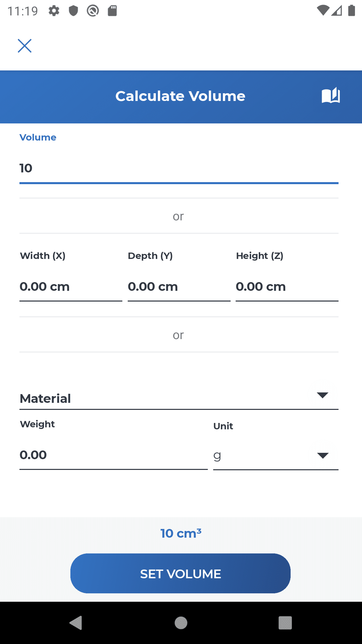The image size is (362, 644).
Task: Tap the recent apps square button
Action: [285, 623]
